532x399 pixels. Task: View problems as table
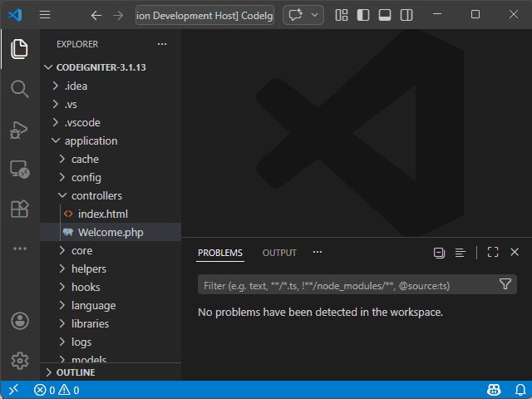(460, 253)
